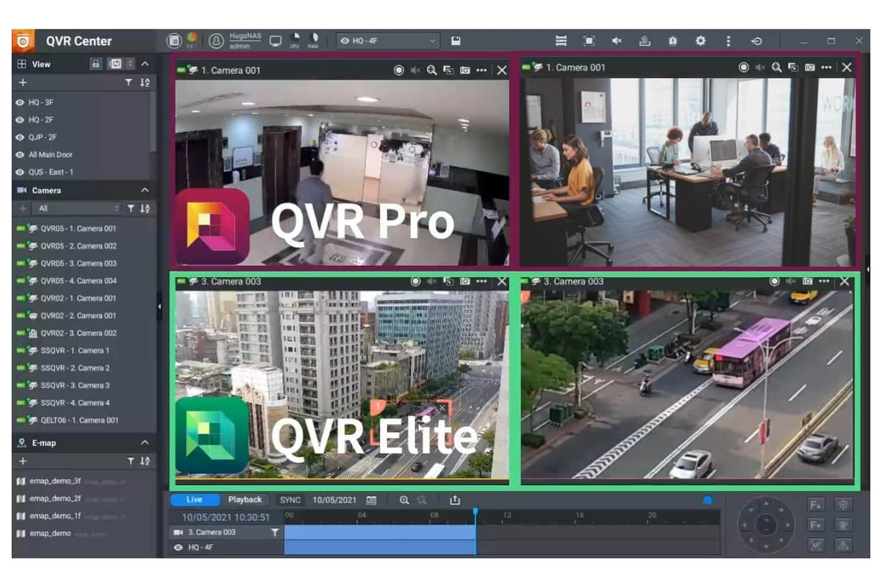Collapse the View panel
Image resolution: width=882 pixels, height=588 pixels.
tap(145, 64)
